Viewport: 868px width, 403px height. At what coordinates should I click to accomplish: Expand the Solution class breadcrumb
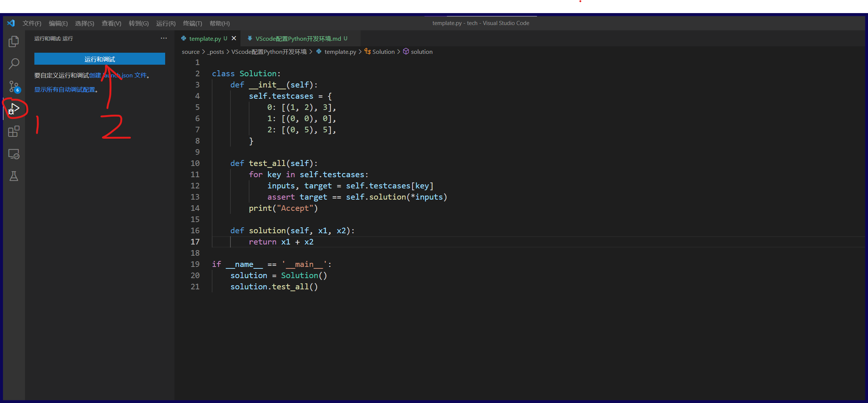(383, 52)
